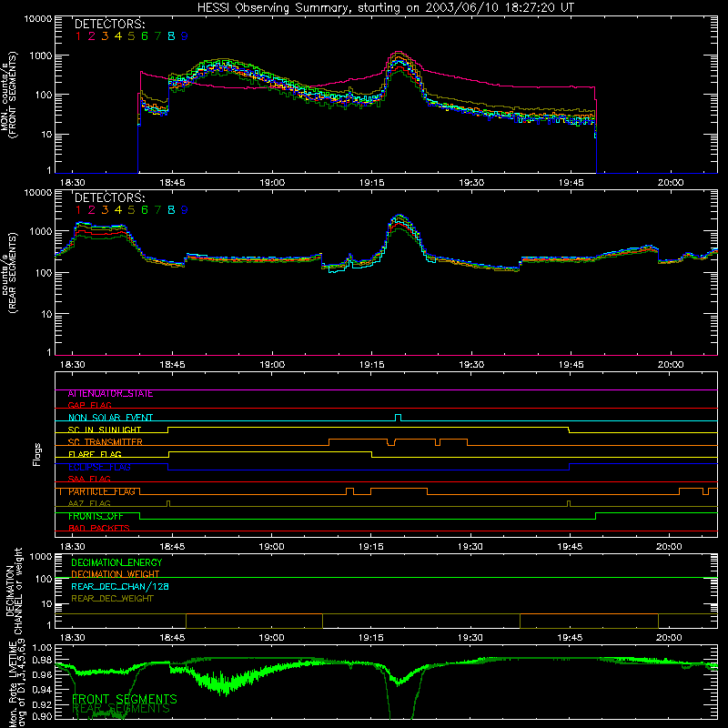
Task: Click dark green detector 7 in front segments legend
Action: pos(157,36)
